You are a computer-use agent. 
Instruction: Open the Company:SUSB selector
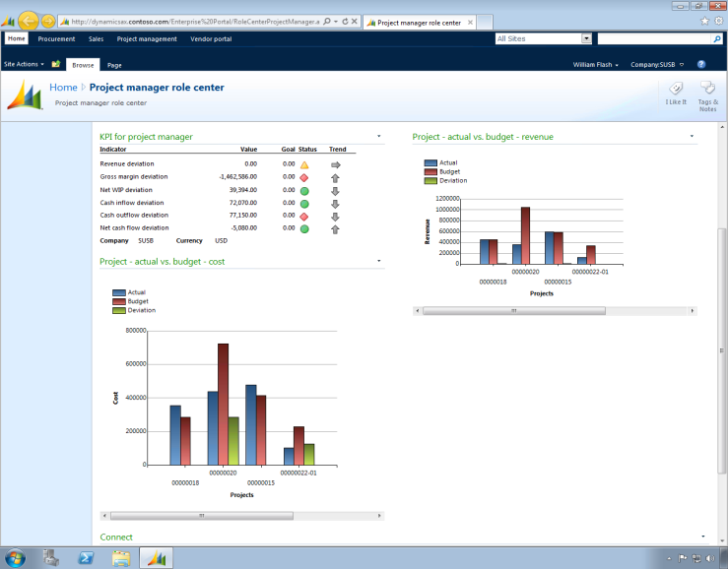tap(657, 65)
